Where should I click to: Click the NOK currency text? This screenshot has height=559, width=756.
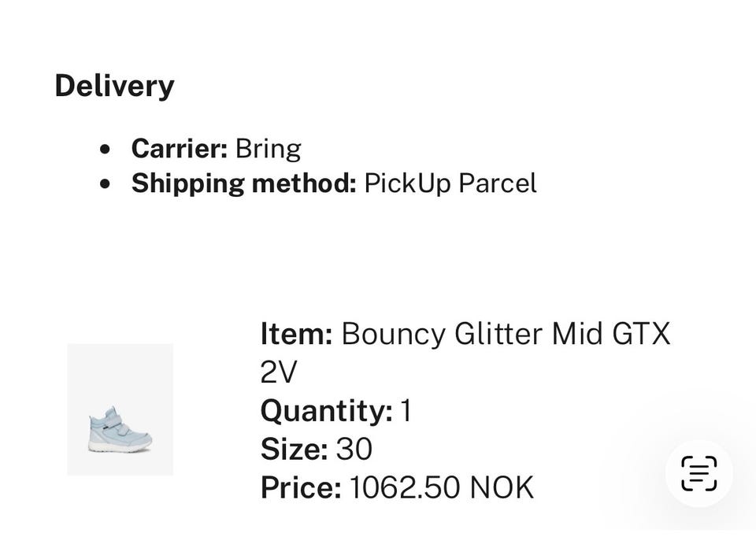pyautogui.click(x=502, y=487)
